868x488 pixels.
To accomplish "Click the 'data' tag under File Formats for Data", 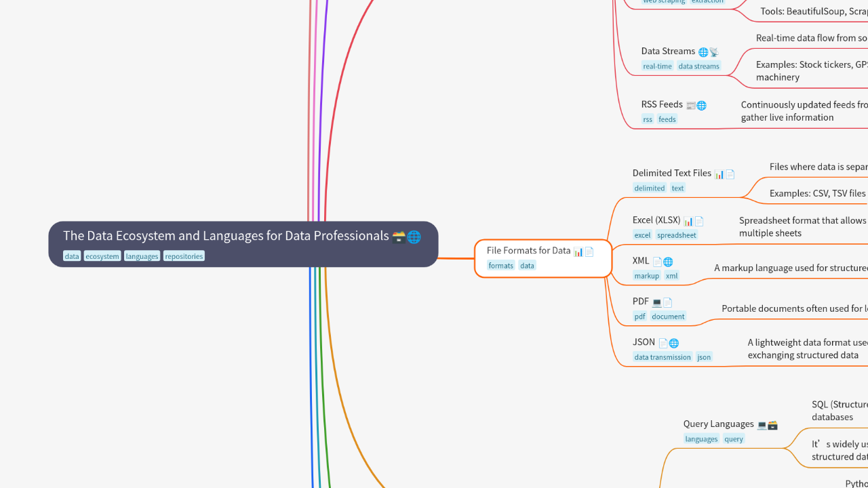I will pos(527,266).
